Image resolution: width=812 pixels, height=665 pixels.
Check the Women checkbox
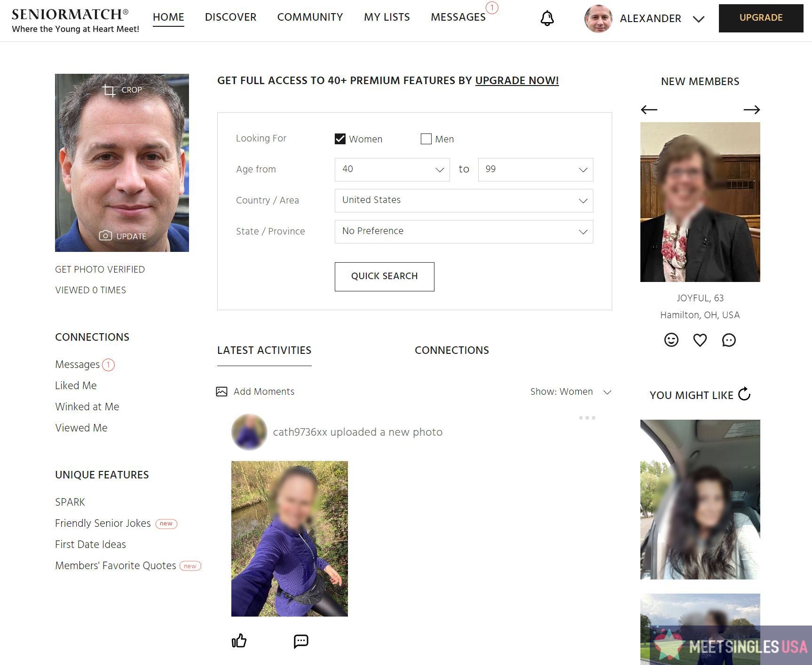point(340,139)
